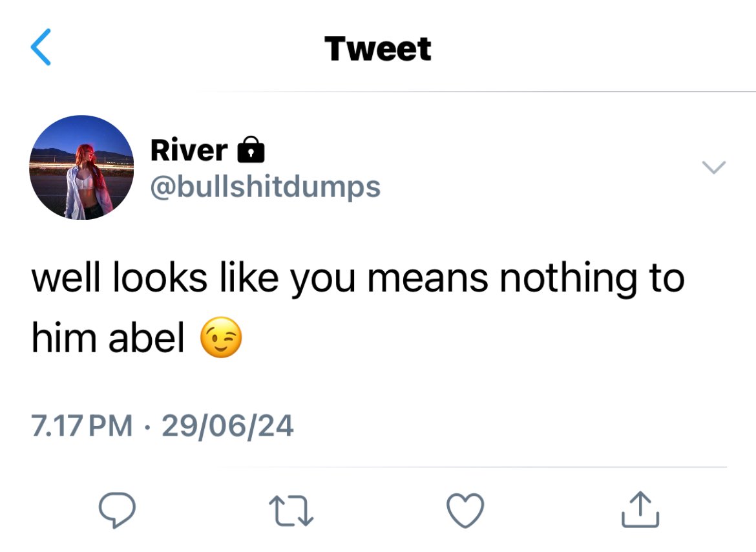This screenshot has width=756, height=552.
Task: Open River's profile picture
Action: (x=81, y=167)
